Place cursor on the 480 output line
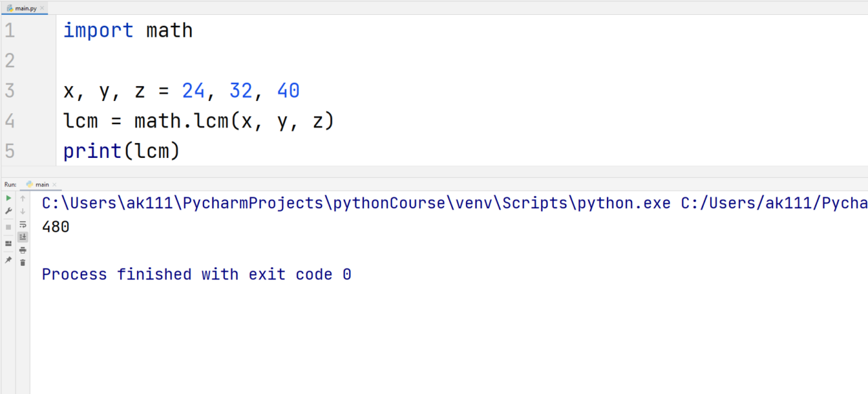The height and width of the screenshot is (394, 868). [54, 226]
